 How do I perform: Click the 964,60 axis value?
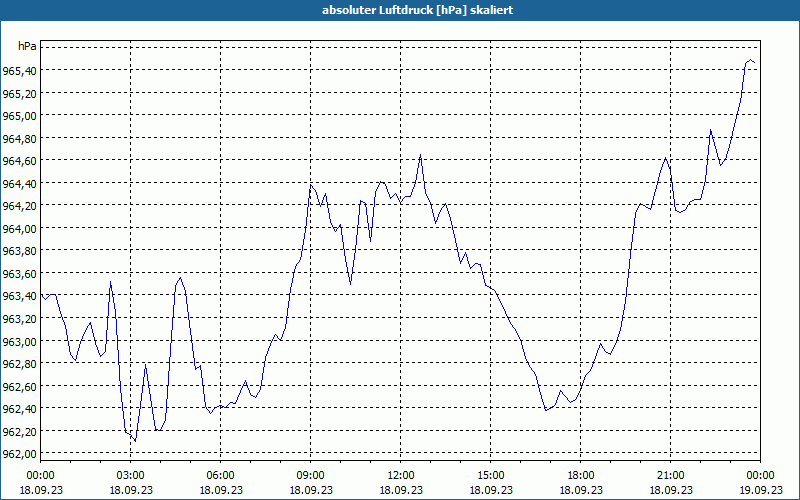(x=19, y=161)
